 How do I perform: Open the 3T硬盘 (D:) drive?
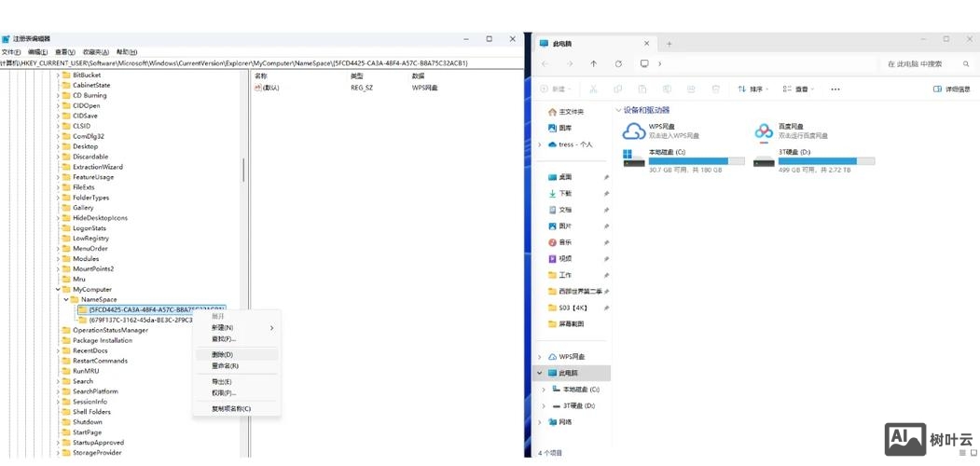765,158
